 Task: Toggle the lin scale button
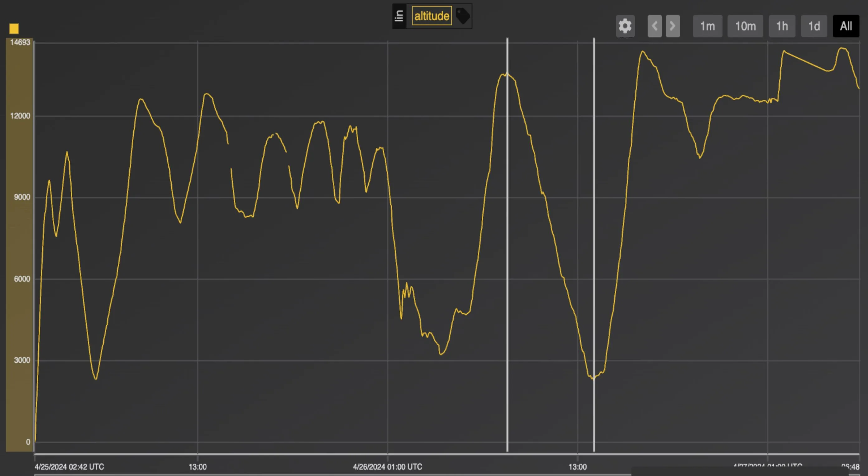coord(399,16)
